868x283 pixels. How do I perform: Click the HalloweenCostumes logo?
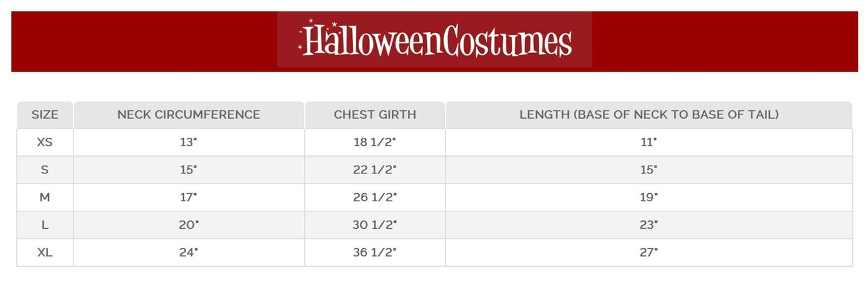point(435,40)
